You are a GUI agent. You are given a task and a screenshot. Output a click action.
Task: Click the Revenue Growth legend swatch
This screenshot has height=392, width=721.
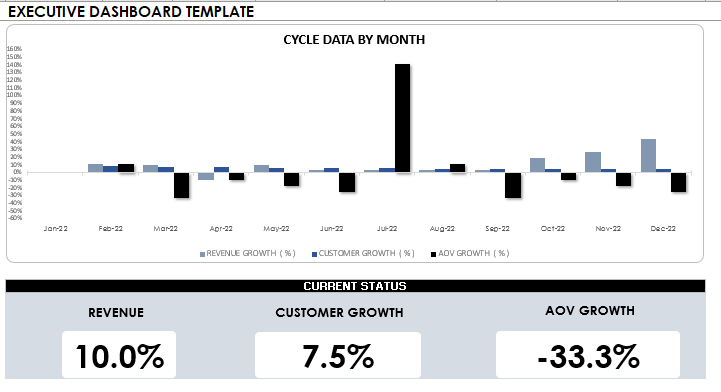(x=202, y=254)
